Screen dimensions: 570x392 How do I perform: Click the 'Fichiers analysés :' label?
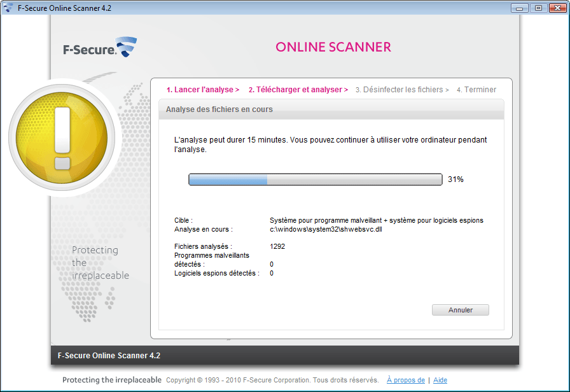pos(203,246)
